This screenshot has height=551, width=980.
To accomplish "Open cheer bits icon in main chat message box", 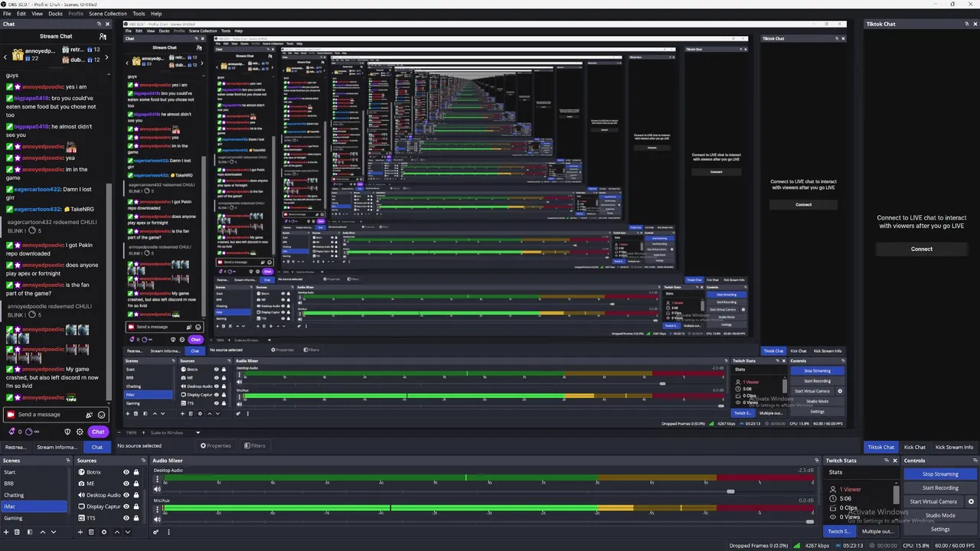I will 89,415.
